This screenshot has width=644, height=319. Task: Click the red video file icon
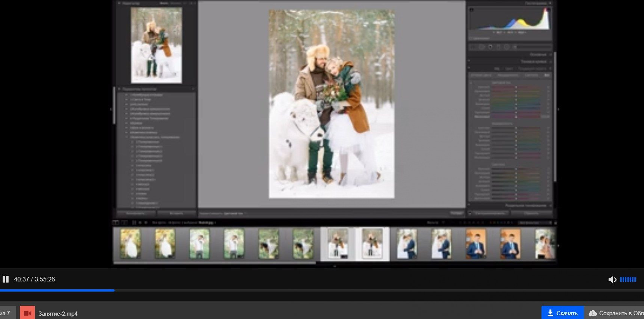[27, 313]
